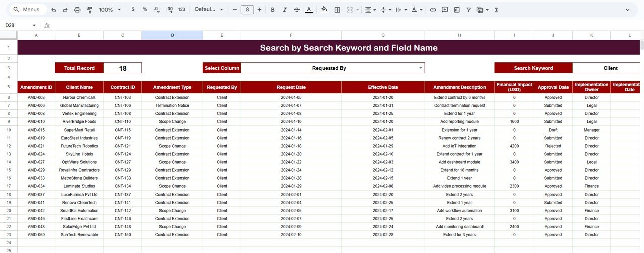Insert a link using the link icon
Image resolution: width=644 pixels, height=253 pixels.
coord(433,10)
